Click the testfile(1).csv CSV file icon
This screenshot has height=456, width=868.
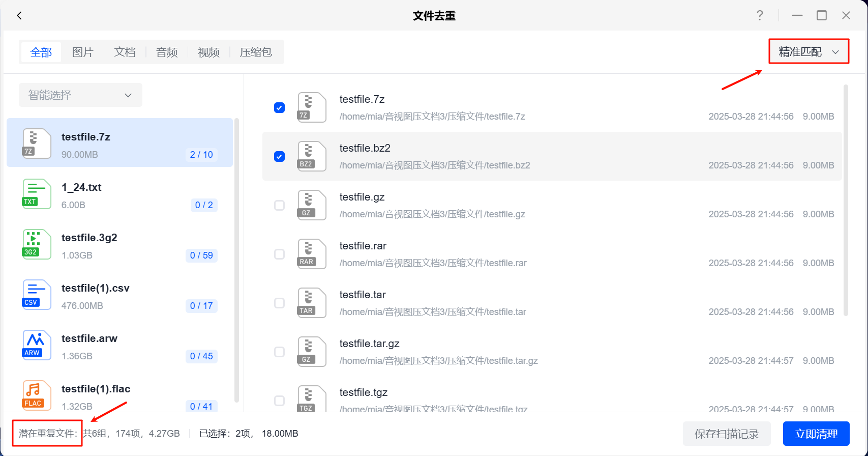(37, 295)
